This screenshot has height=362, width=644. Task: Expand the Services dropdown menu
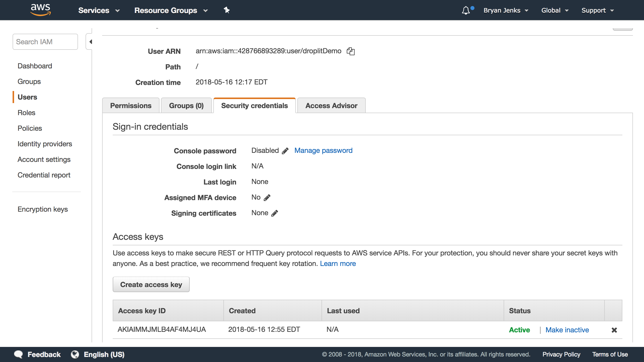click(99, 10)
